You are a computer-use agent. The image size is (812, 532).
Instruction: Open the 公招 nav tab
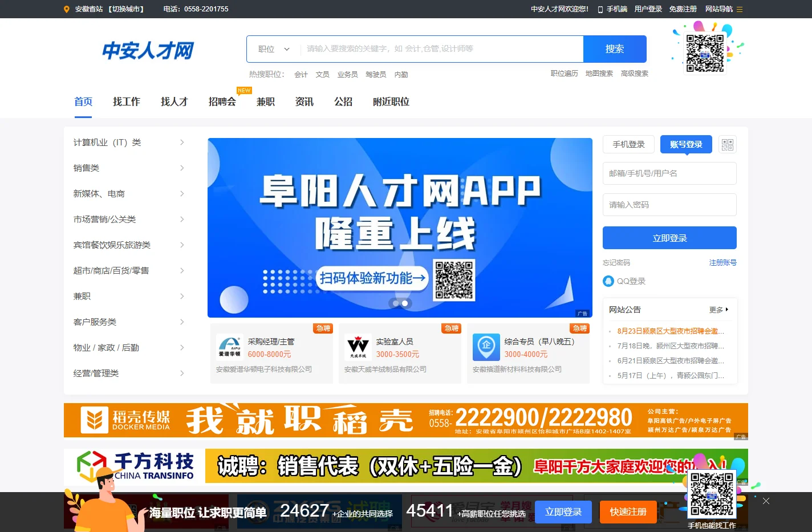(x=343, y=102)
